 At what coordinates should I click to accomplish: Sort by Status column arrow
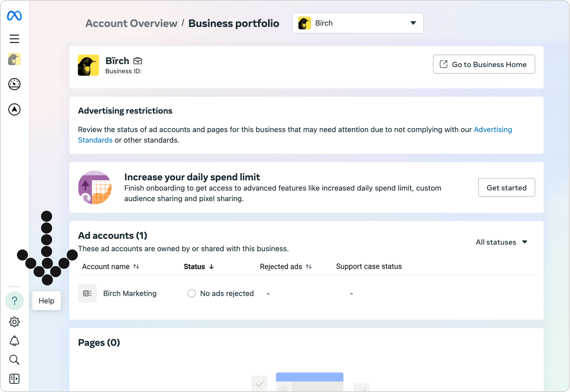(x=211, y=267)
